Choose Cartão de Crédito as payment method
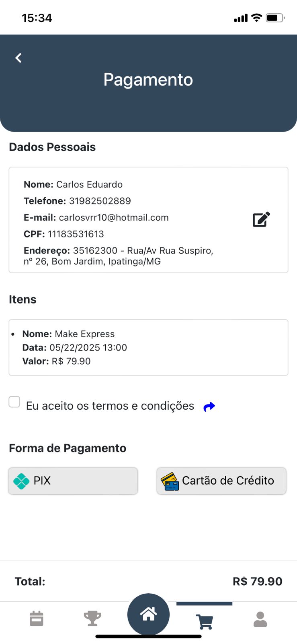This screenshot has width=297, height=644. click(221, 481)
